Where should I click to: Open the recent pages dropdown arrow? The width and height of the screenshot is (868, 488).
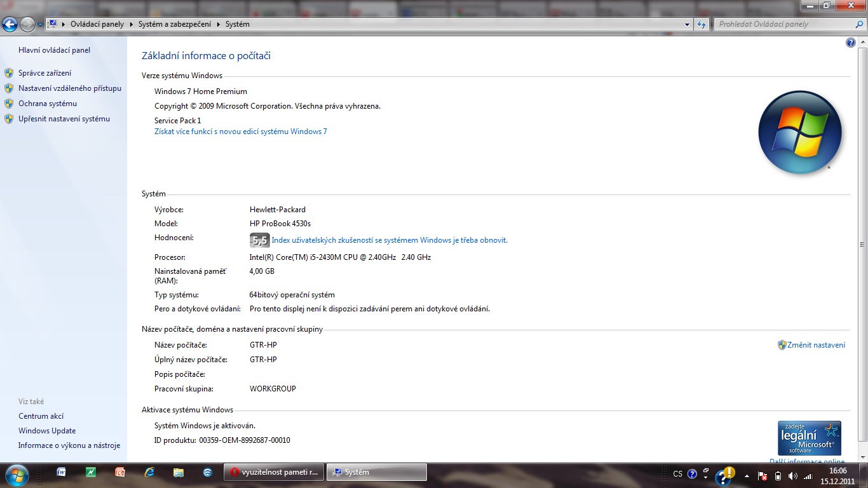[41, 24]
